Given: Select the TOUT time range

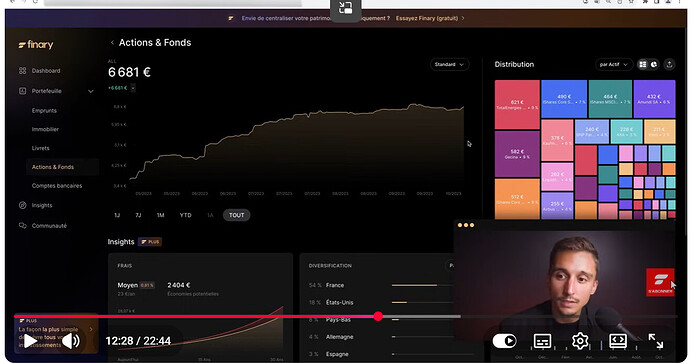Looking at the screenshot, I should [x=236, y=215].
